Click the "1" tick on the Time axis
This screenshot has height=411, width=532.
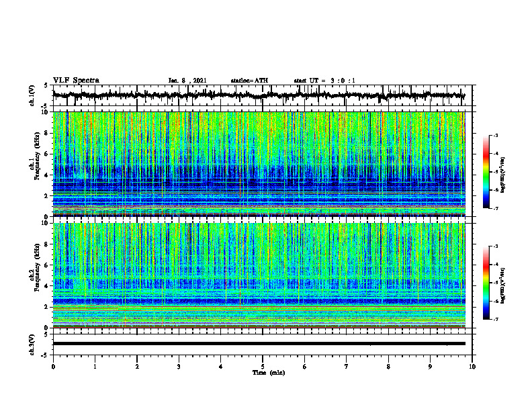tap(95, 367)
